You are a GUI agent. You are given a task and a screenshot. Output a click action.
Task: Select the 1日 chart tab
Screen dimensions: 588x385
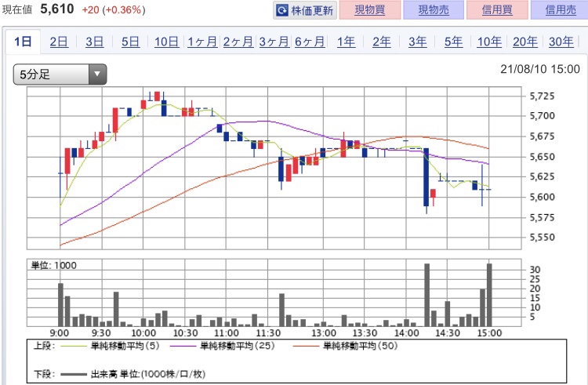point(23,42)
